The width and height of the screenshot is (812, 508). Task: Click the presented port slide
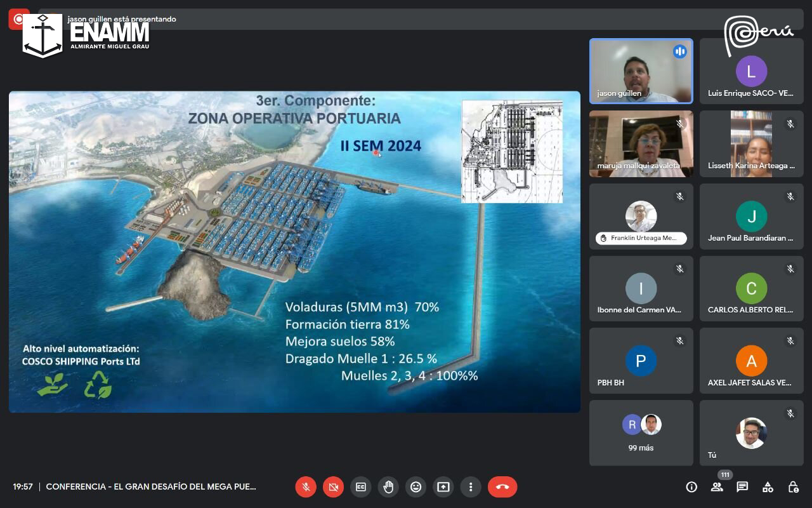[294, 252]
